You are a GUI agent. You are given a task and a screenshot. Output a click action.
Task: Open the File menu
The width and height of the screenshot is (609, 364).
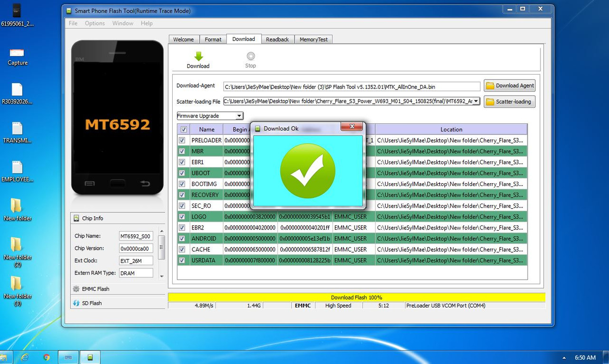point(73,23)
